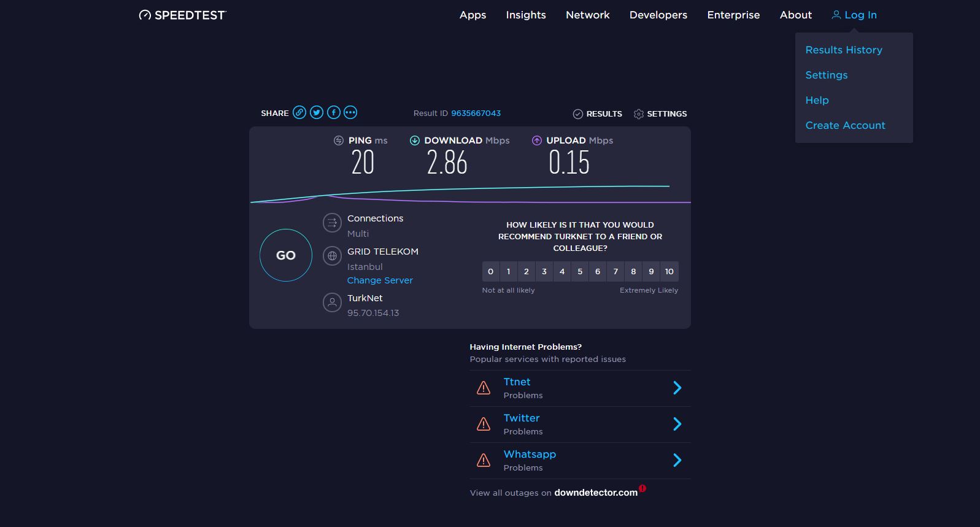Open the Network menu

pos(588,15)
